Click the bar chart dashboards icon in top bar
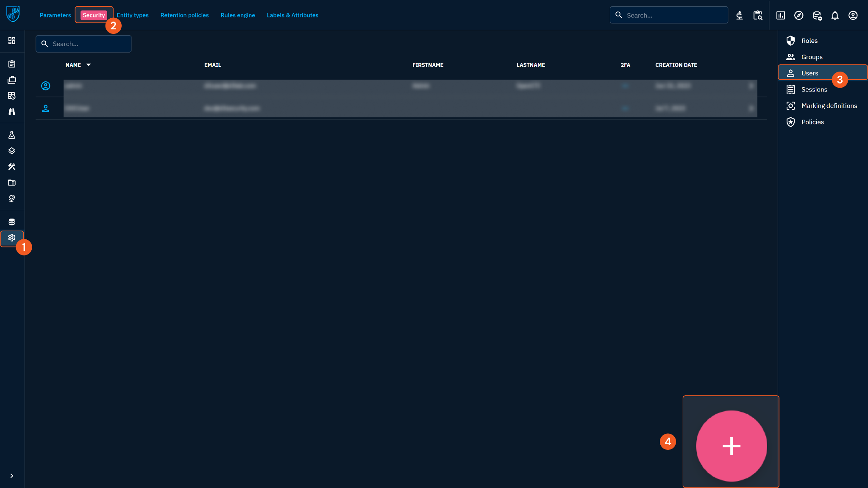This screenshot has width=868, height=488. (x=780, y=16)
